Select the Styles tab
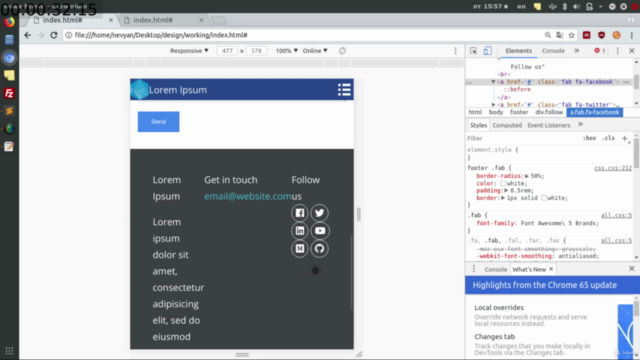The width and height of the screenshot is (640, 360). click(x=478, y=125)
